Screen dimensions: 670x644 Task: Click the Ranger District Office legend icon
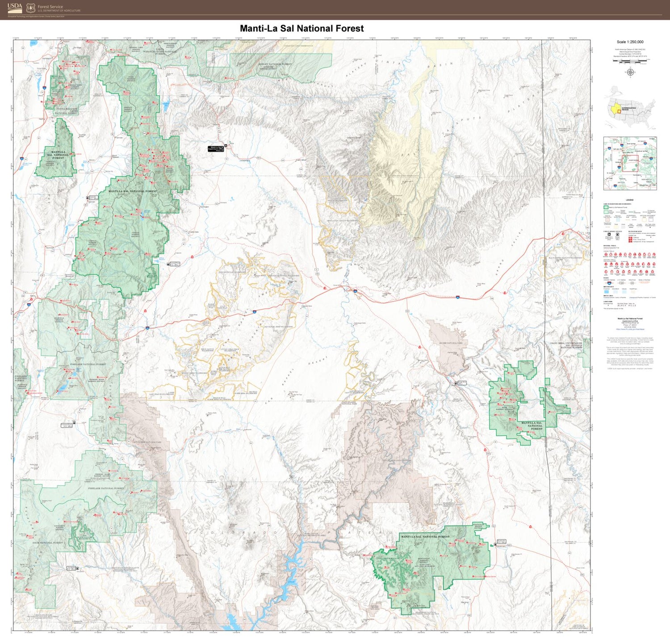[617, 234]
